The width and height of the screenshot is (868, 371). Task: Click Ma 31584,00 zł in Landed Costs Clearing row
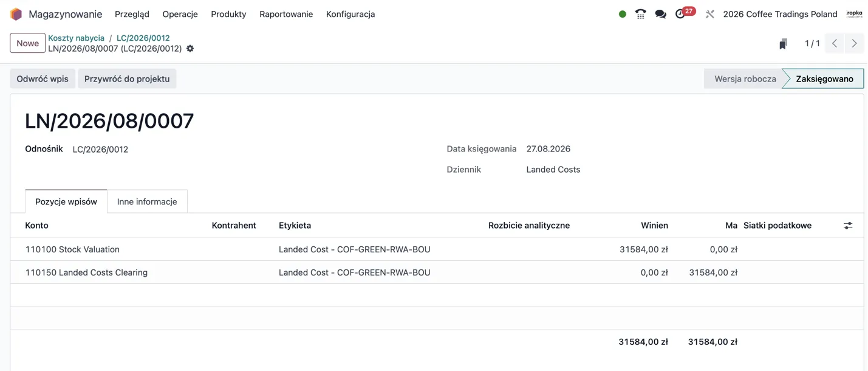[713, 272]
